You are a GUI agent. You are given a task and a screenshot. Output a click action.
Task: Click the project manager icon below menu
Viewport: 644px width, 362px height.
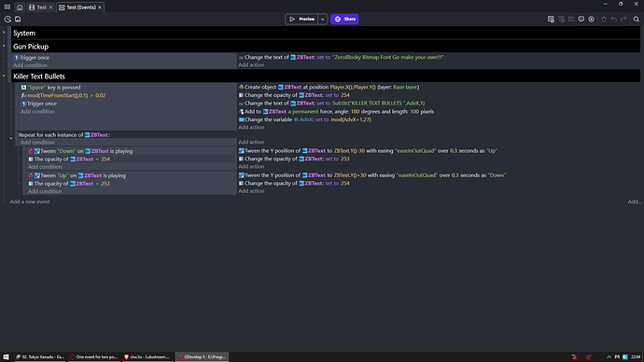tap(7, 20)
